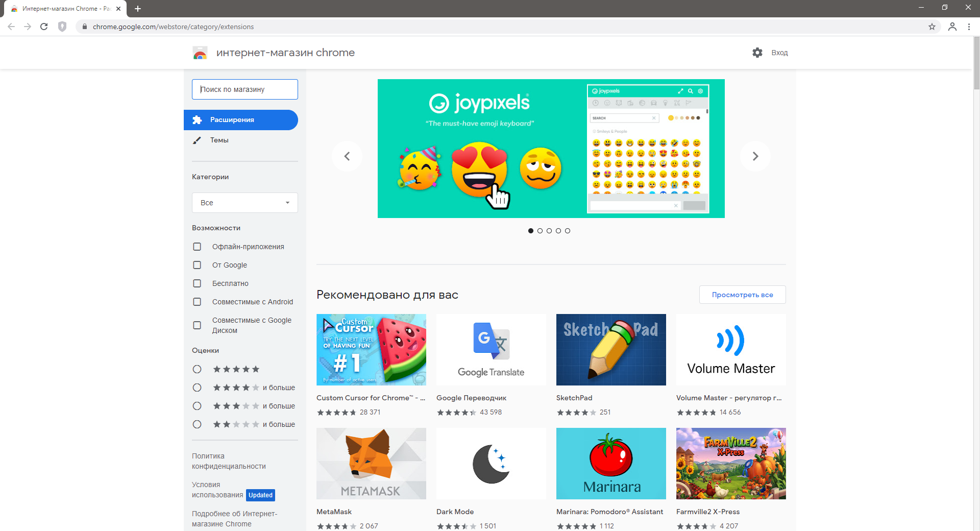Open Условия использования link
Viewport: 980px width, 531px height.
tap(217, 490)
